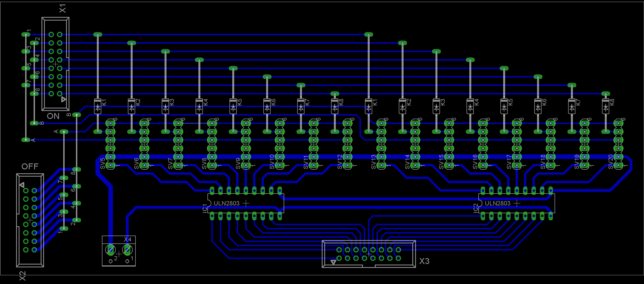Viewport: 644px width, 284px height.
Task: Click the X2 connector name label
Action: click(x=23, y=276)
